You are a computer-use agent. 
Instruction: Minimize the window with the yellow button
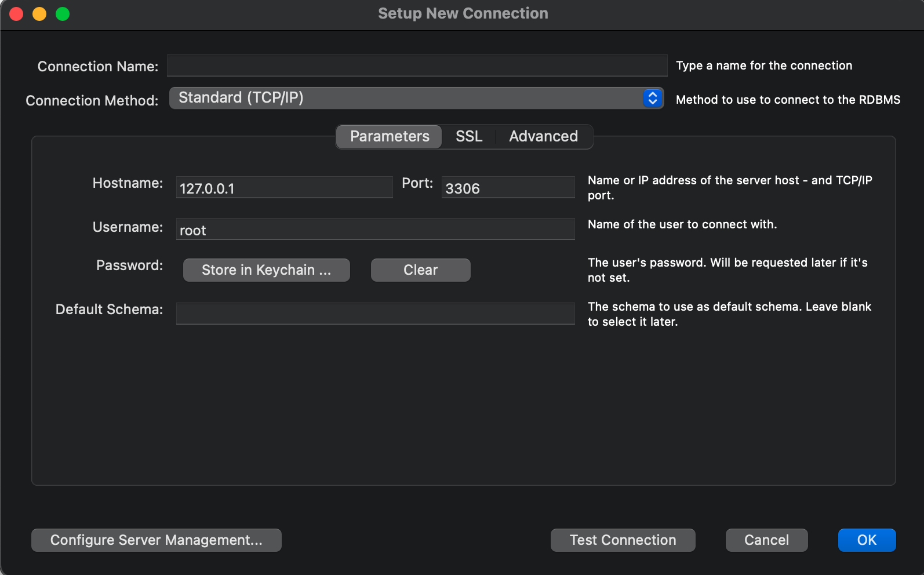(x=39, y=14)
